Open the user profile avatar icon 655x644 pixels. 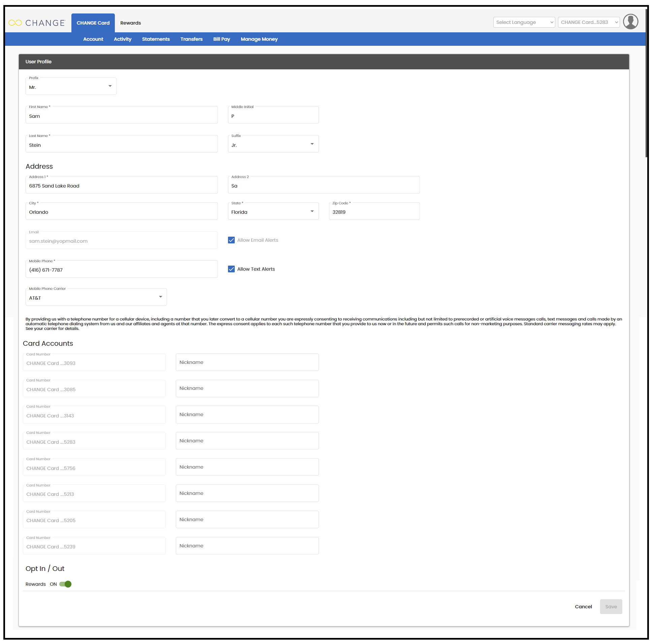pos(630,22)
